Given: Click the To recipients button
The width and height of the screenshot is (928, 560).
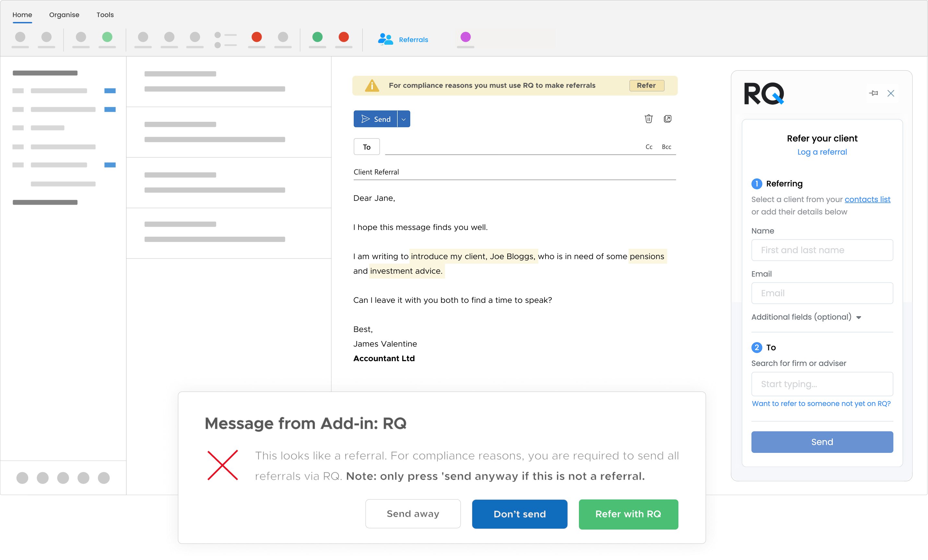Looking at the screenshot, I should pyautogui.click(x=367, y=147).
